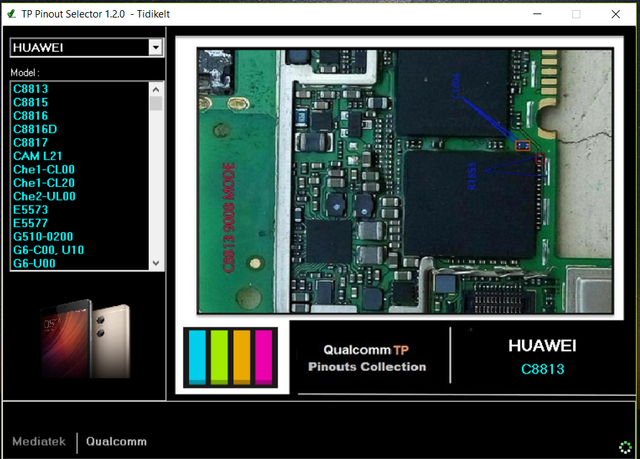The image size is (640, 459).
Task: Click the green dotted status icon
Action: 625,447
